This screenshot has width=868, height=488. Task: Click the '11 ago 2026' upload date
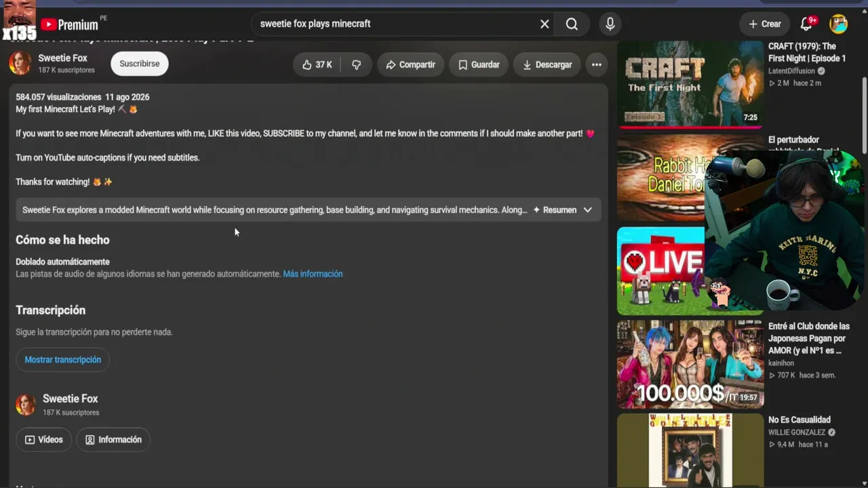pos(127,97)
